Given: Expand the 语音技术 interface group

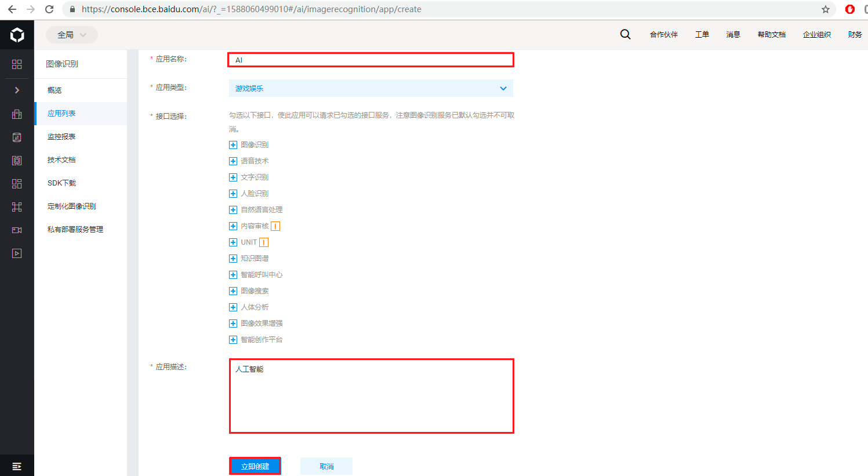Looking at the screenshot, I should pyautogui.click(x=233, y=161).
